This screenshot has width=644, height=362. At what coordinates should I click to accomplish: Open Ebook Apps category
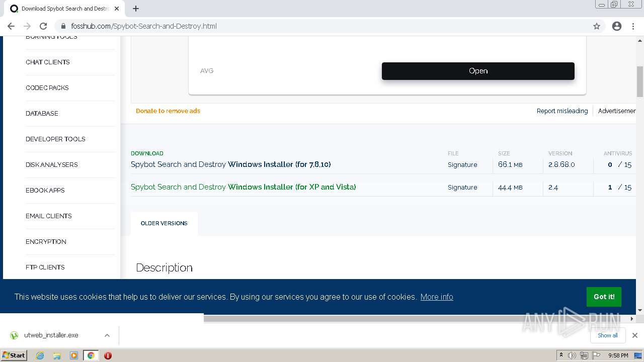[45, 191]
